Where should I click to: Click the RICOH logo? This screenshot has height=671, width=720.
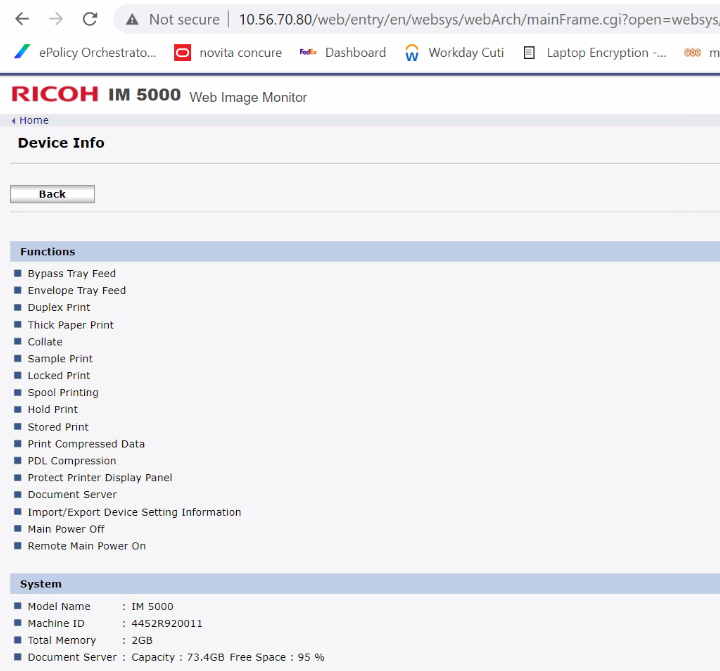(x=55, y=94)
